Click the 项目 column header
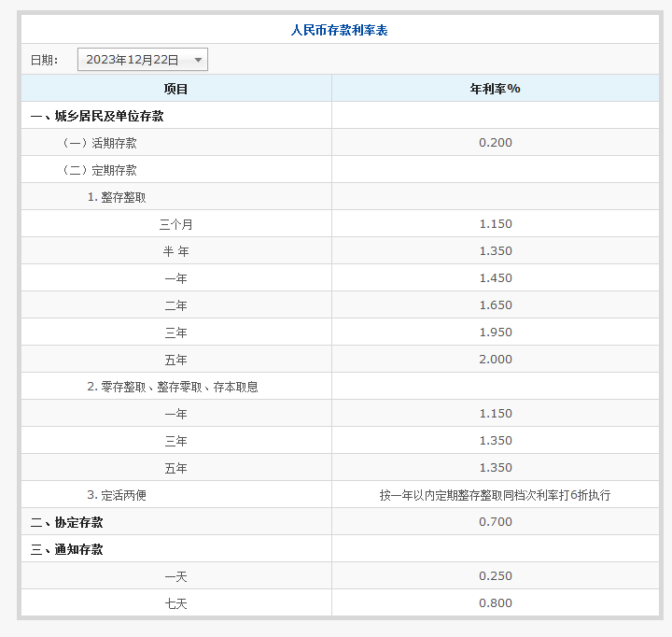 point(175,89)
